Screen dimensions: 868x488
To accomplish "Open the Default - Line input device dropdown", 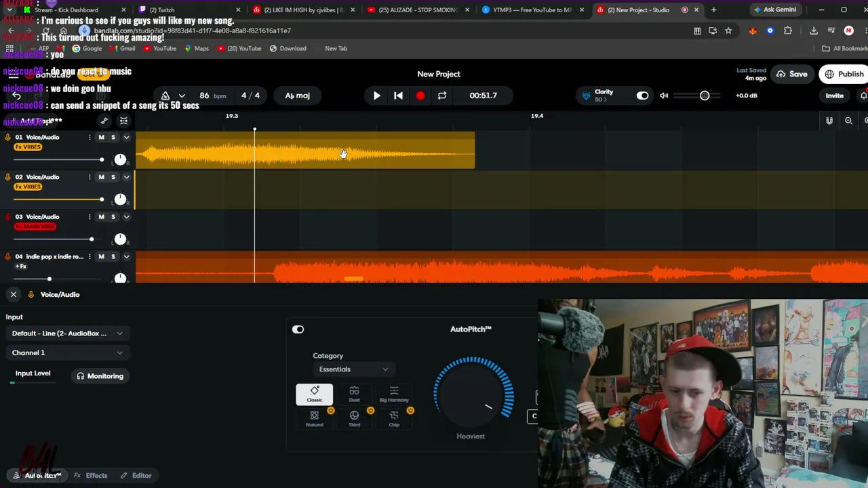I will click(x=67, y=333).
